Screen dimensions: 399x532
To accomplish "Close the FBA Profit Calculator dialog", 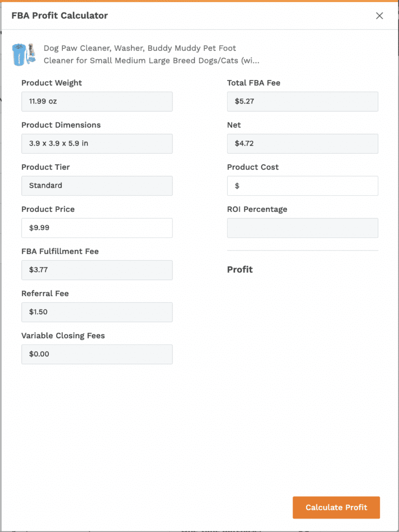I will coord(379,16).
